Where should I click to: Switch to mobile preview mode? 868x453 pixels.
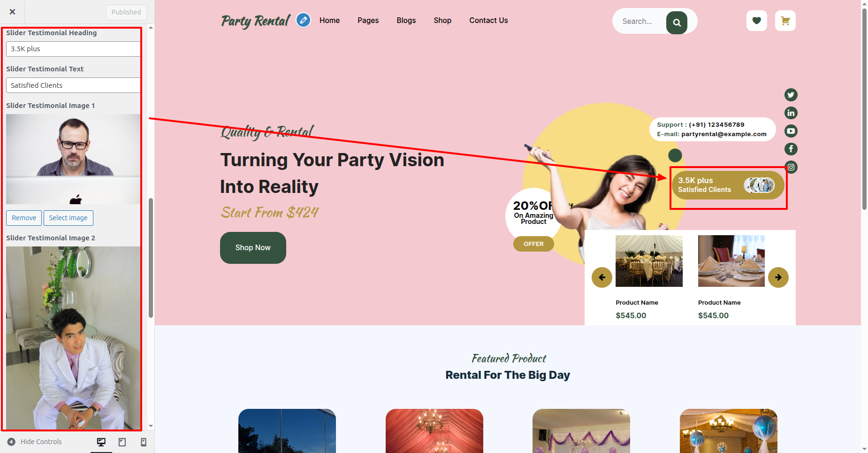pos(144,442)
